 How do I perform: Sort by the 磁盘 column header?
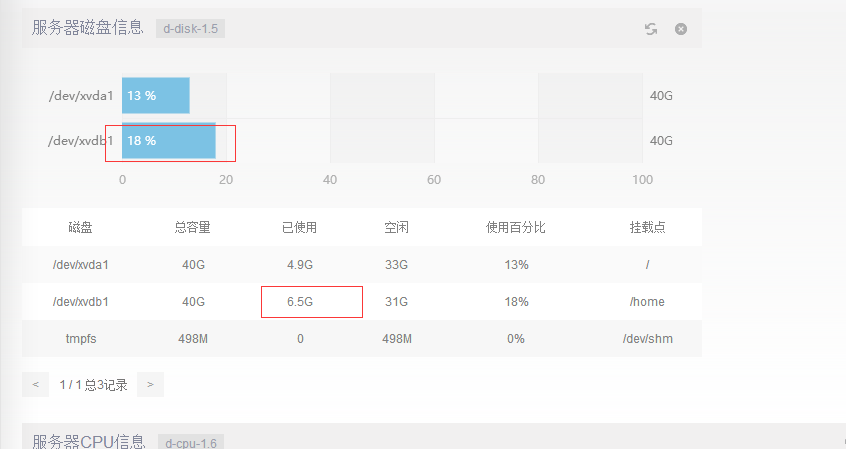click(x=81, y=228)
